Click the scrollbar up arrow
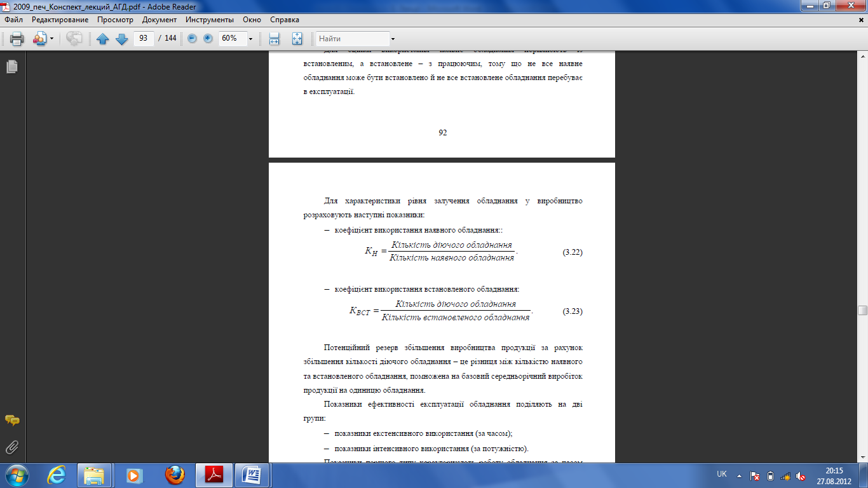 tap(862, 56)
